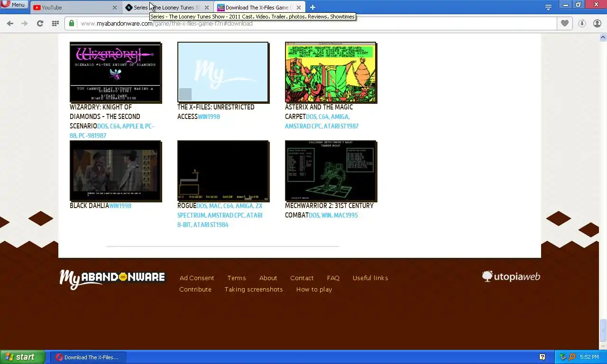The width and height of the screenshot is (607, 364).
Task: Click the vertical page scrollbar thumb
Action: click(603, 330)
